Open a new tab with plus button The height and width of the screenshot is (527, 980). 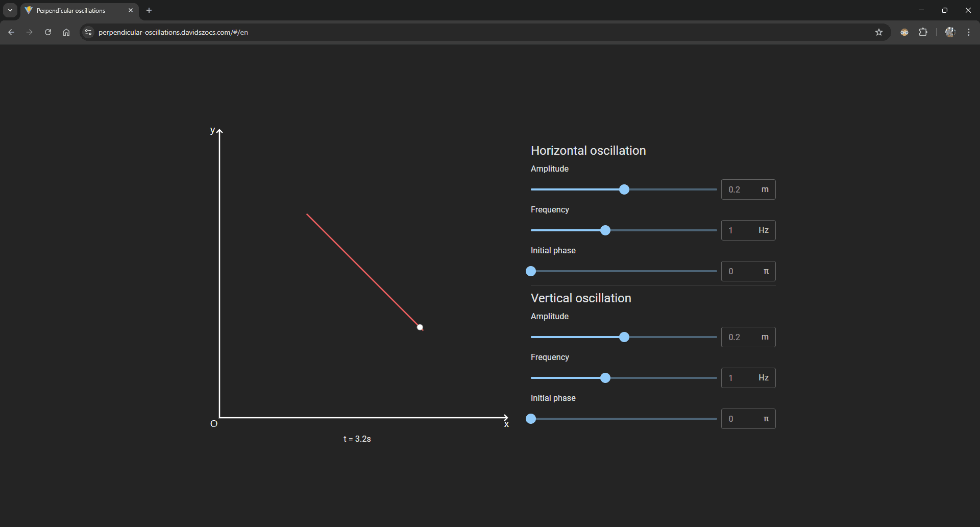pos(149,10)
